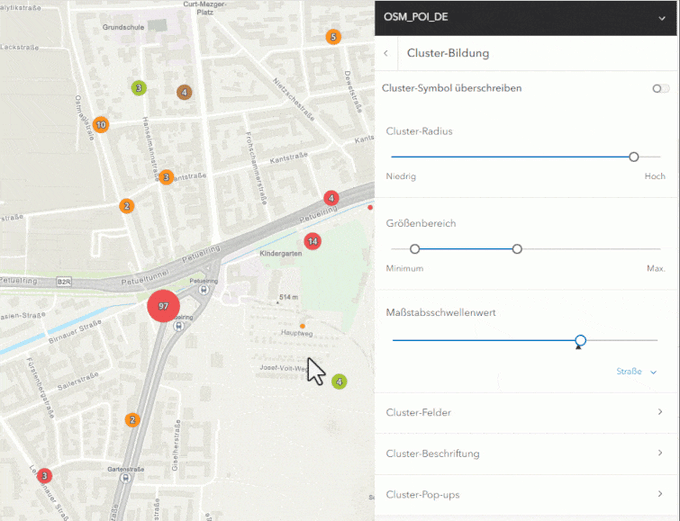Select the orange cluster 3 on Kantstraße

click(x=166, y=177)
